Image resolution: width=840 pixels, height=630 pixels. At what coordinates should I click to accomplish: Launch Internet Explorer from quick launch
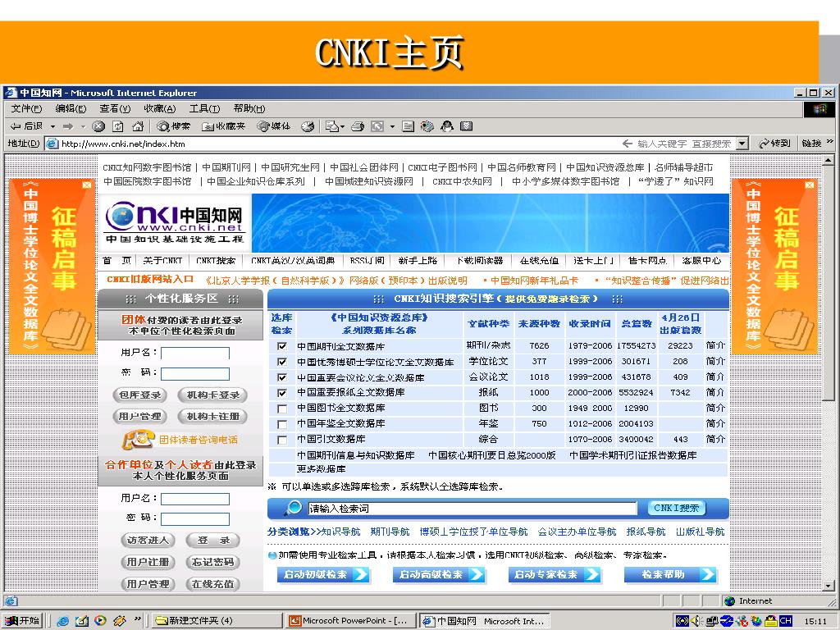point(62,621)
